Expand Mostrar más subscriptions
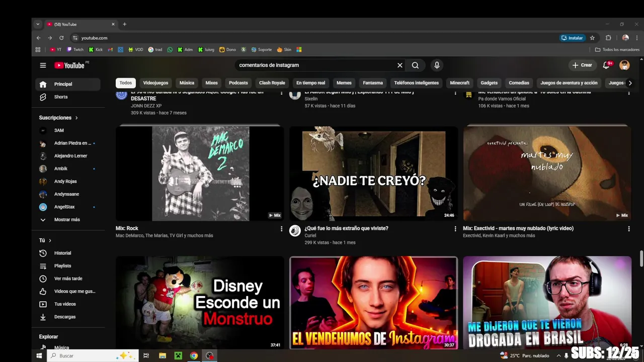 tap(68, 220)
